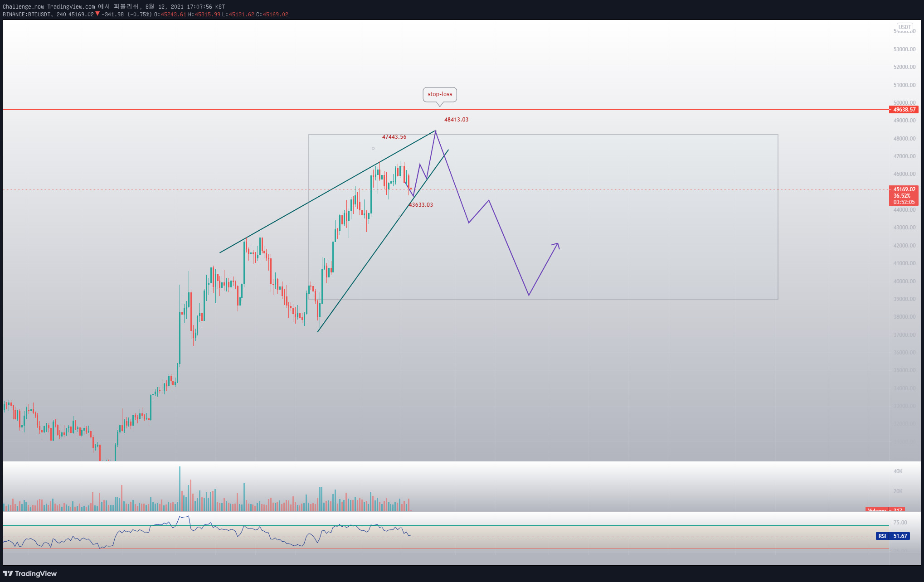The height and width of the screenshot is (582, 924).
Task: Select the 48413.03 price annotation
Action: pos(456,120)
